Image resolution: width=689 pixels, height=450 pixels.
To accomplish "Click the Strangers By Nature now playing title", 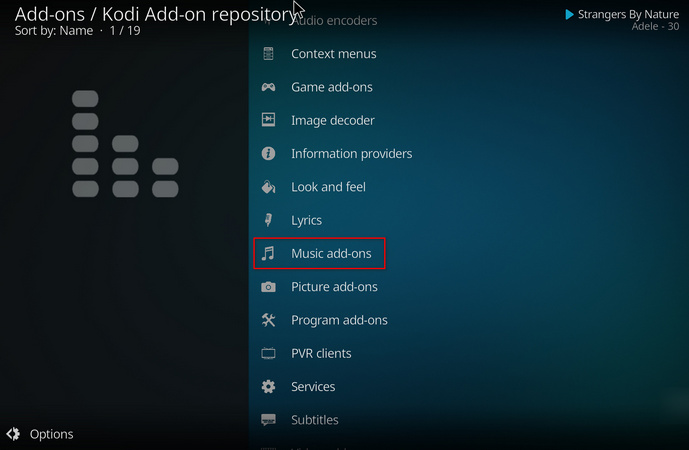I will point(628,15).
